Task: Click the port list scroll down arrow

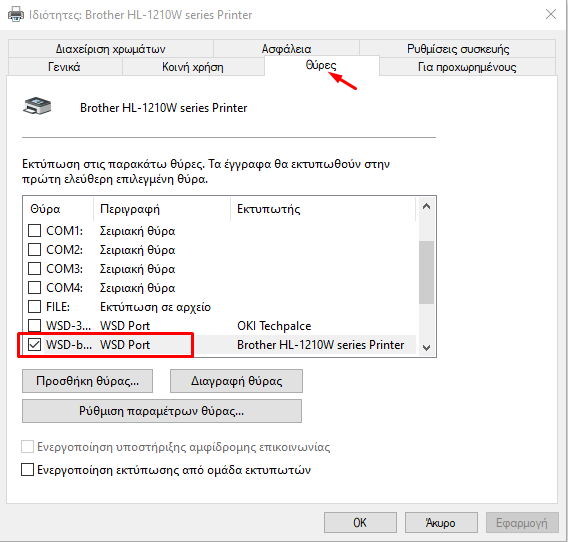Action: point(426,347)
